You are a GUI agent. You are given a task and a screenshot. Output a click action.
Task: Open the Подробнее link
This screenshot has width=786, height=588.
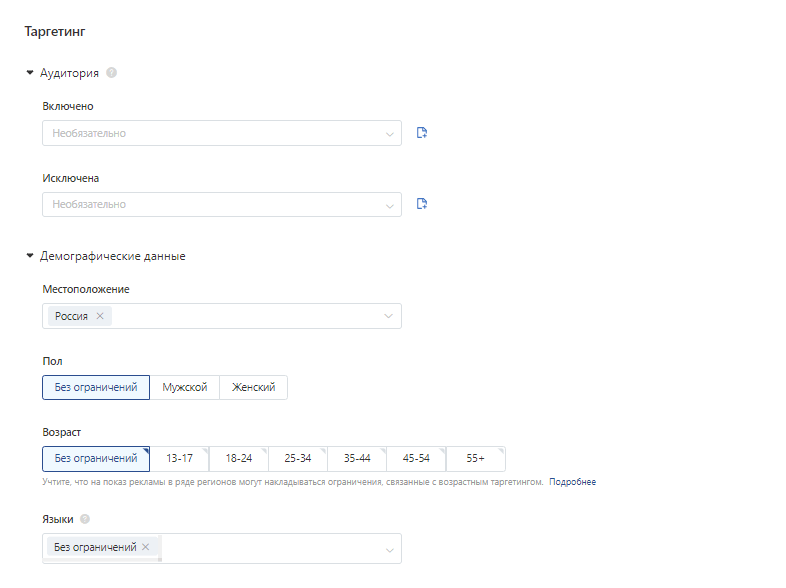click(572, 482)
